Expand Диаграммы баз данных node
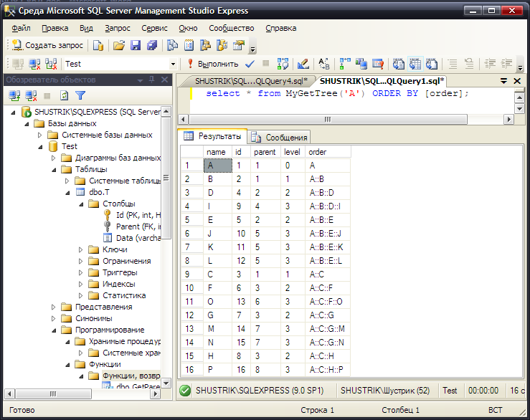The image size is (530, 420). [x=53, y=158]
